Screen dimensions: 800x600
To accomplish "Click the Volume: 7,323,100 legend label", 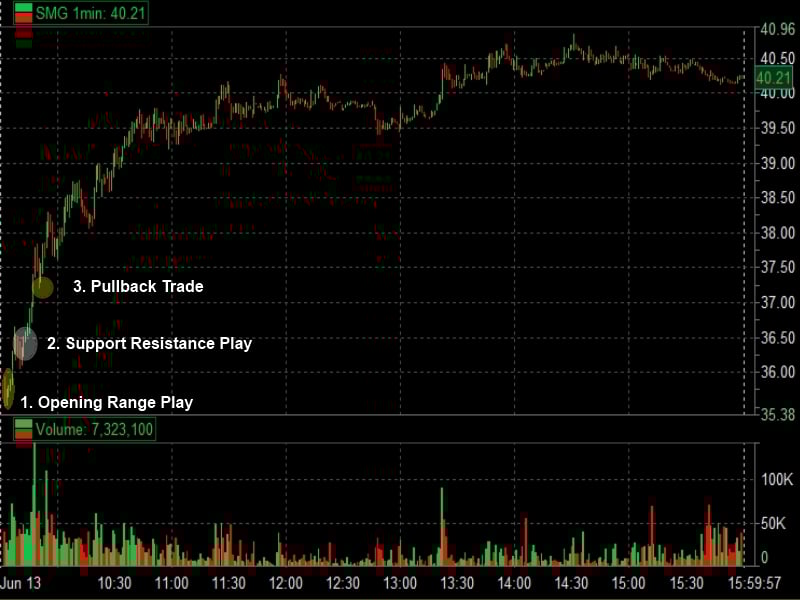I will (94, 429).
